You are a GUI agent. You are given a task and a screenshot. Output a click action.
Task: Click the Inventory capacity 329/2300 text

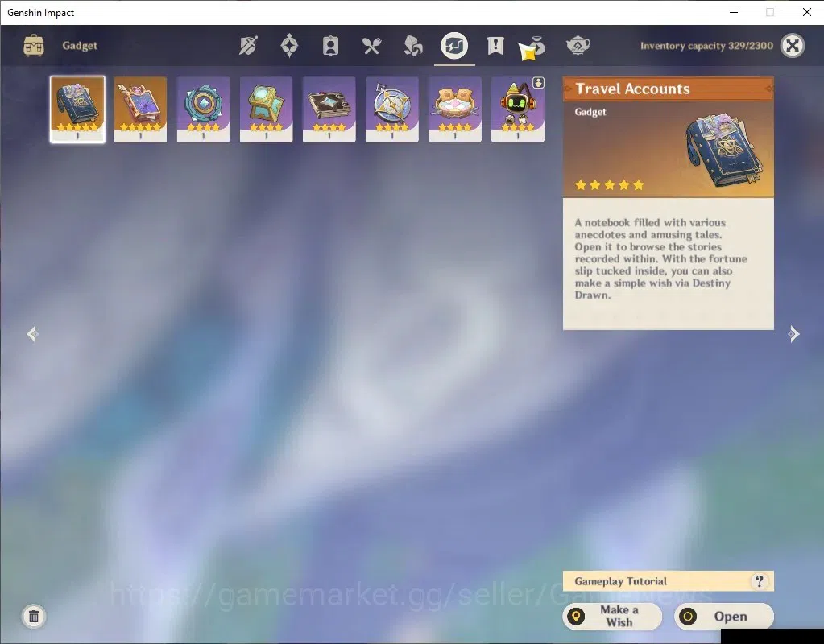point(706,46)
